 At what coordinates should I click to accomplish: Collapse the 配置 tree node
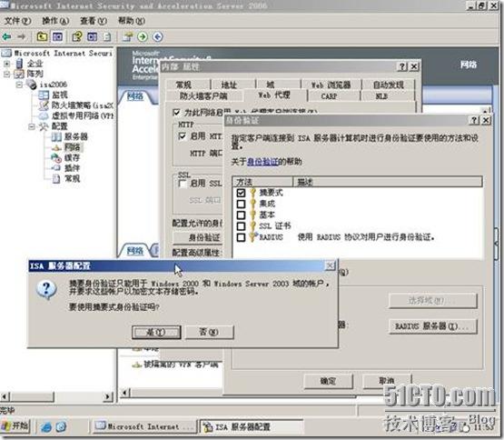(x=32, y=126)
